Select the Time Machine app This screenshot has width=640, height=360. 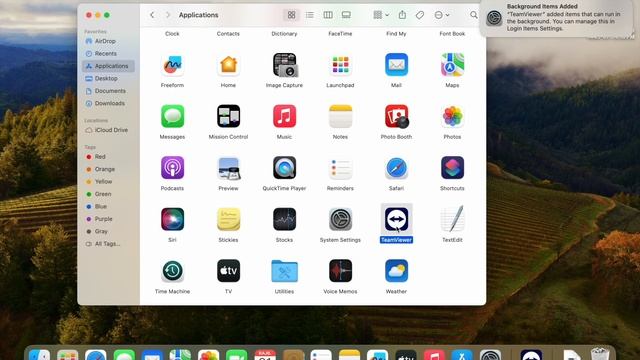pos(172,271)
